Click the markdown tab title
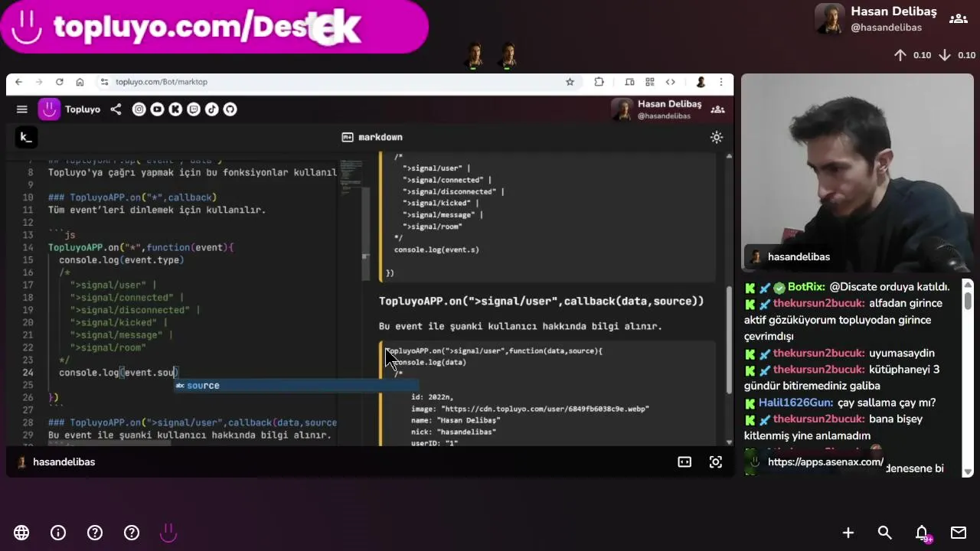 pyautogui.click(x=372, y=137)
